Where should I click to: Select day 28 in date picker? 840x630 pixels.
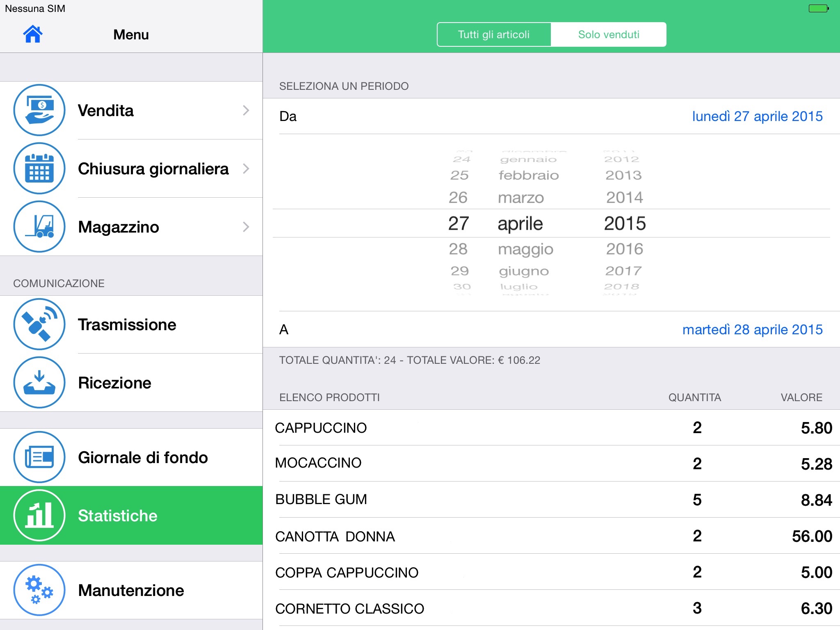point(458,249)
